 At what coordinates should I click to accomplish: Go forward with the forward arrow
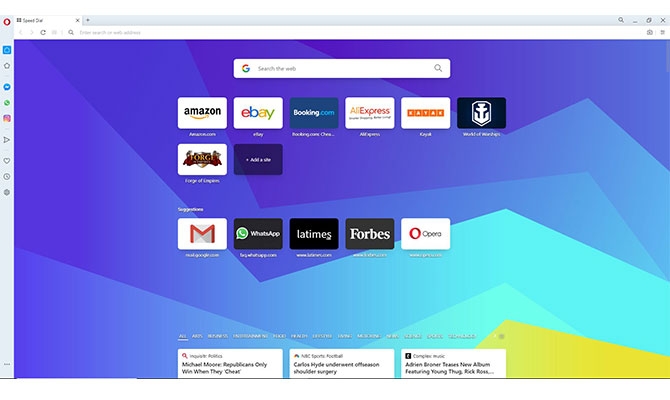click(x=31, y=32)
